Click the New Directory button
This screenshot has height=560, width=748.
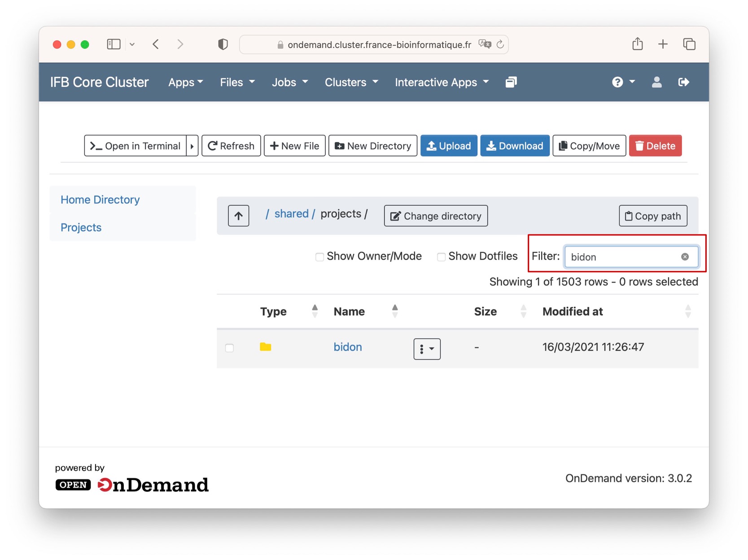[x=373, y=146]
